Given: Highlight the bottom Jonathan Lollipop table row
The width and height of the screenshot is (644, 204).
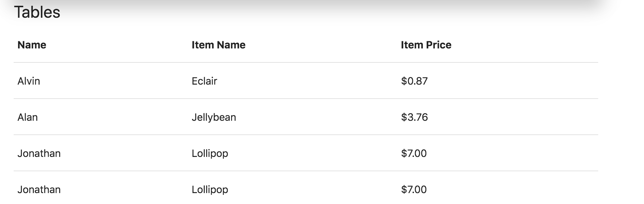Looking at the screenshot, I should point(306,190).
